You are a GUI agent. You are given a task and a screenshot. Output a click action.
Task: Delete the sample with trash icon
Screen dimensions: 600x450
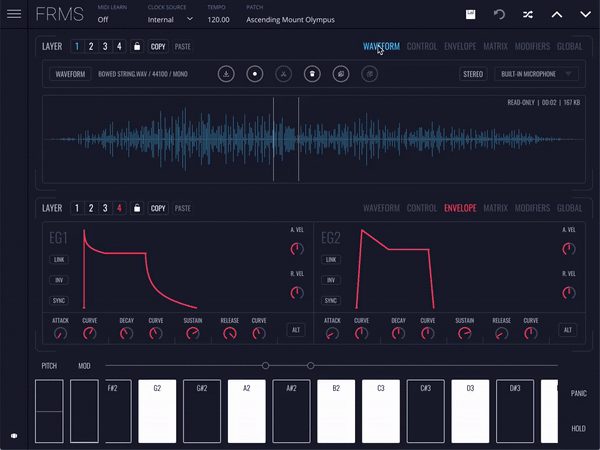click(x=312, y=74)
